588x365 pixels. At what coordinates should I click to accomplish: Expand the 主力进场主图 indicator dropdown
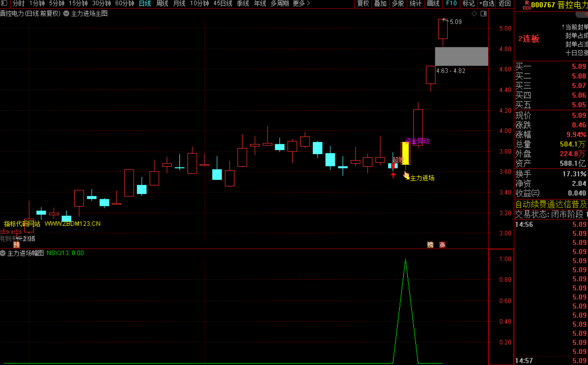66,14
